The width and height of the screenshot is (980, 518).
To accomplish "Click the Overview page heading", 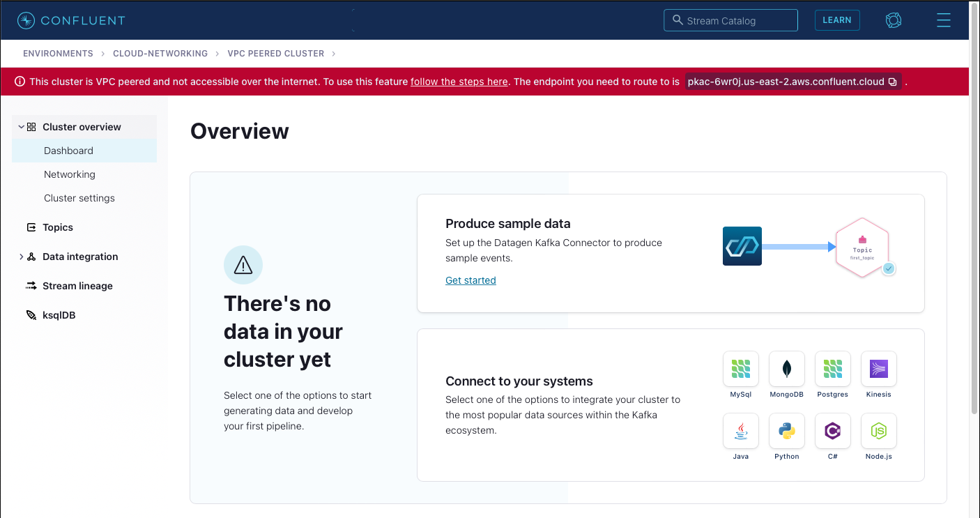I will pyautogui.click(x=240, y=131).
